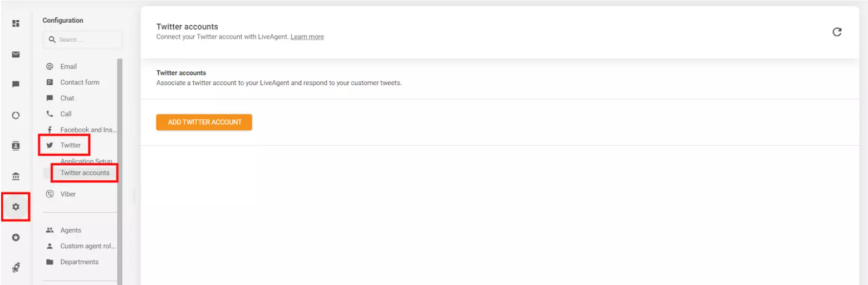
Task: Collapse the Twitter menu section
Action: click(x=70, y=145)
